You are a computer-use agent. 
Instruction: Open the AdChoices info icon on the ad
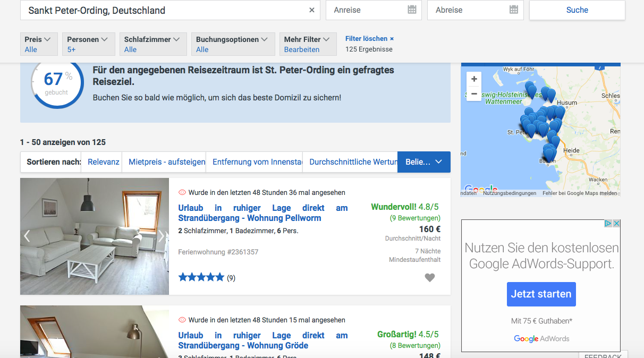pyautogui.click(x=608, y=224)
